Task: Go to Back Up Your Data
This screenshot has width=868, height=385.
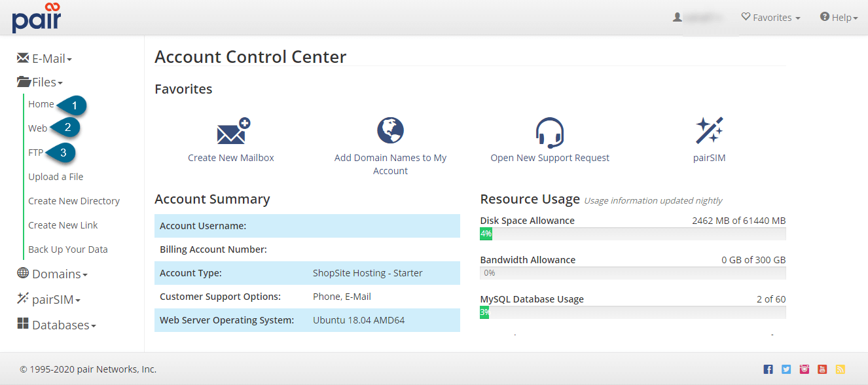Action: click(x=68, y=249)
